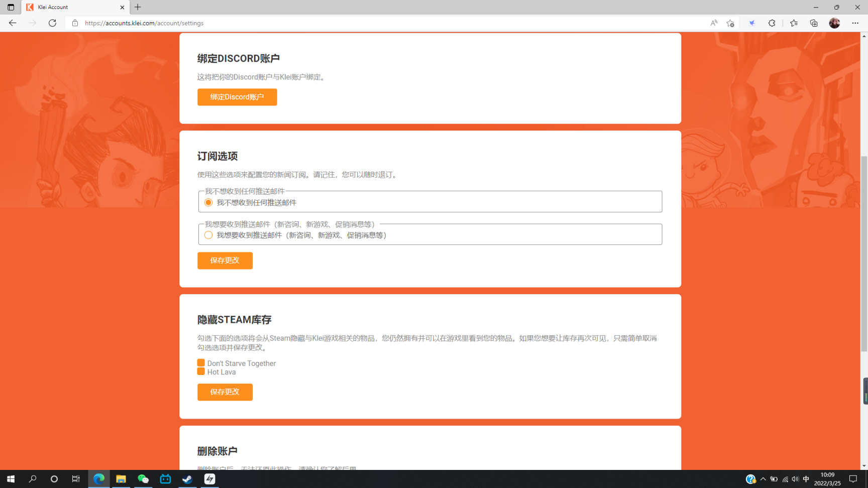The height and width of the screenshot is (488, 868).
Task: Click the 订阅选项 heading
Action: (218, 156)
